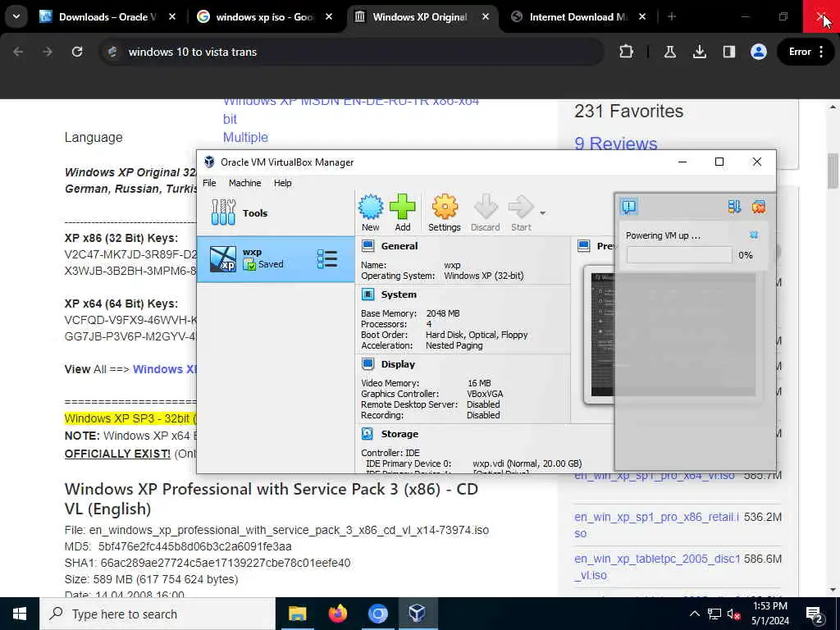Click the Powering VM up progress bar
The height and width of the screenshot is (630, 840).
click(679, 255)
